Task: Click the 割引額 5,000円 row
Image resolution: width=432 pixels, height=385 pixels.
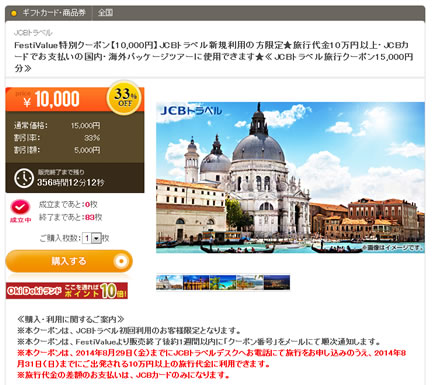Action: pyautogui.click(x=57, y=150)
